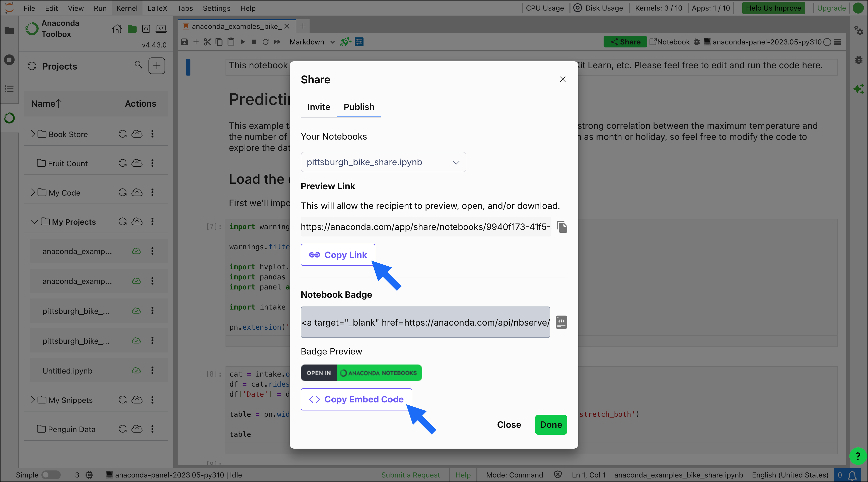Open the Kernel menu
Image resolution: width=868 pixels, height=482 pixels.
127,8
